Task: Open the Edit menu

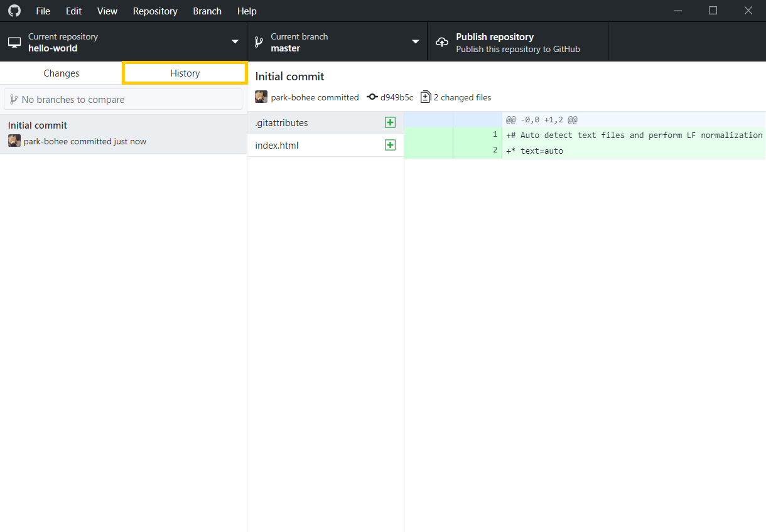Action: tap(73, 11)
